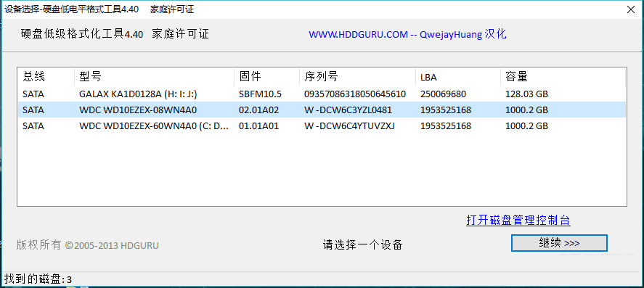
Task: Click firmware value SBFM10.5
Action: pos(260,94)
